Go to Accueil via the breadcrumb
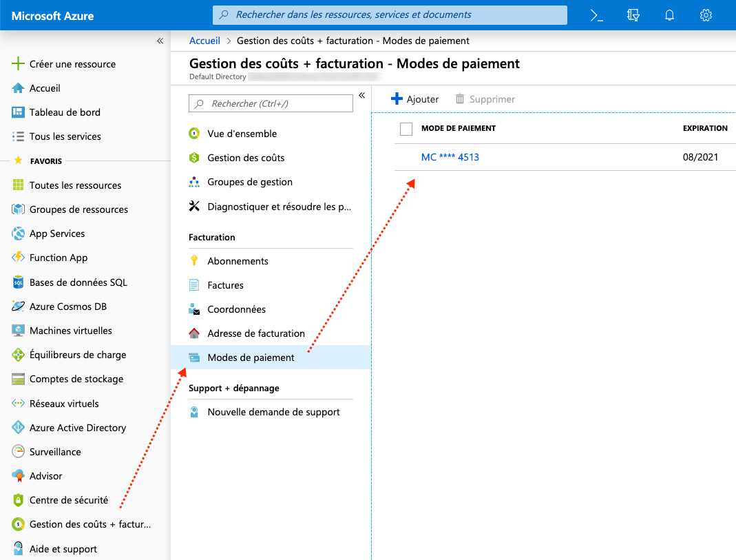The height and width of the screenshot is (560, 736). point(204,41)
